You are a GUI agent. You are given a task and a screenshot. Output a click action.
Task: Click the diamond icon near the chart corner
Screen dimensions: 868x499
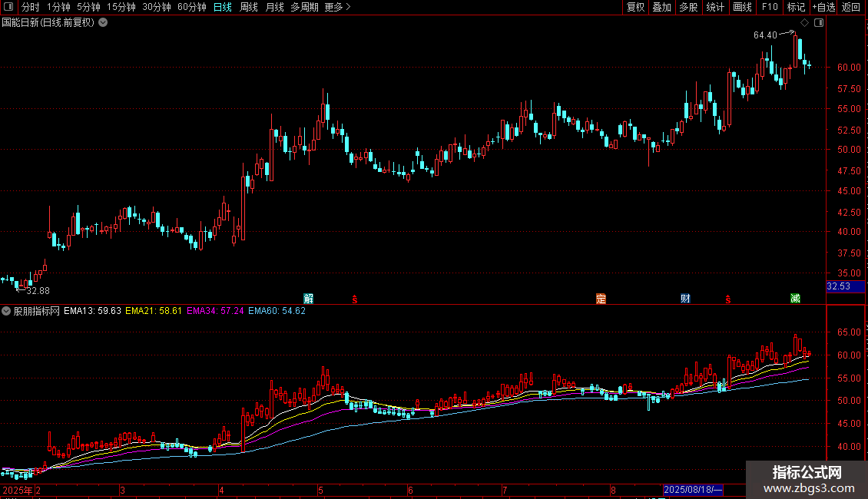[805, 23]
